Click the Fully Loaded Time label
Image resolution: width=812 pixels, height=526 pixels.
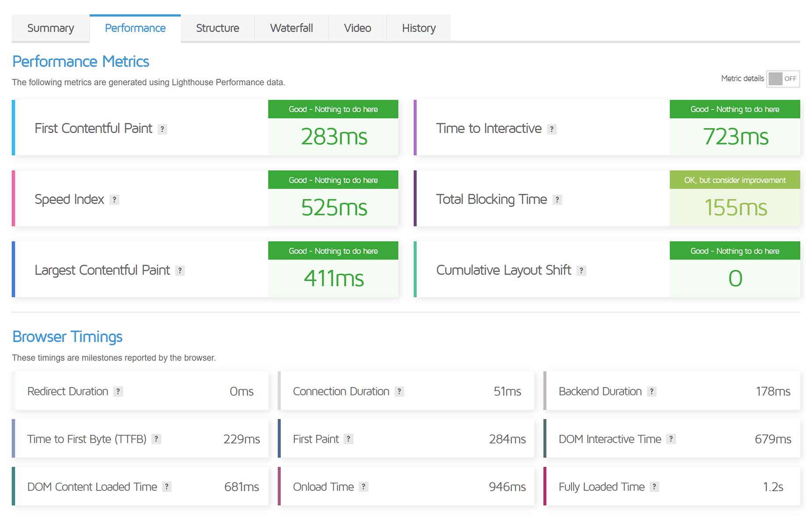pyautogui.click(x=601, y=487)
